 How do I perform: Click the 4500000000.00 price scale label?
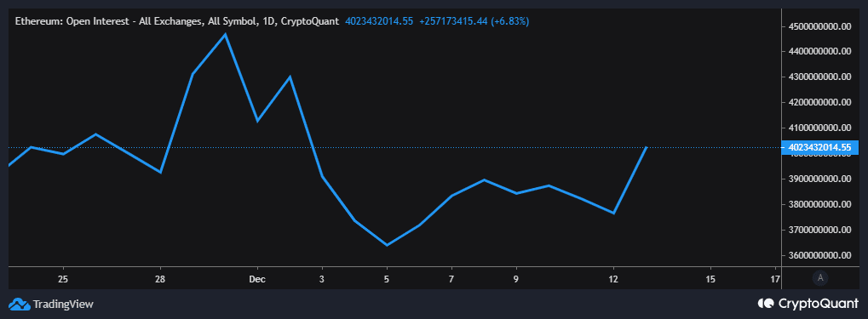[x=819, y=26]
